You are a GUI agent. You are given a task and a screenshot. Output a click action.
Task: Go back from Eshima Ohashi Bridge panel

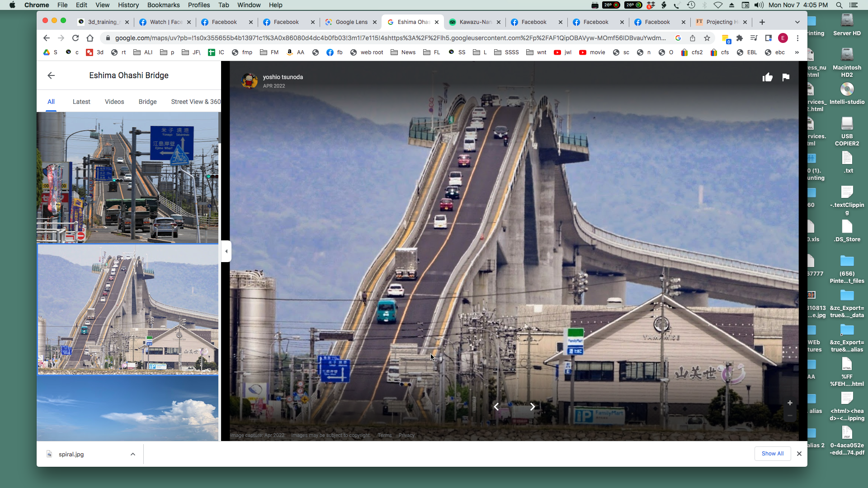coord(51,75)
